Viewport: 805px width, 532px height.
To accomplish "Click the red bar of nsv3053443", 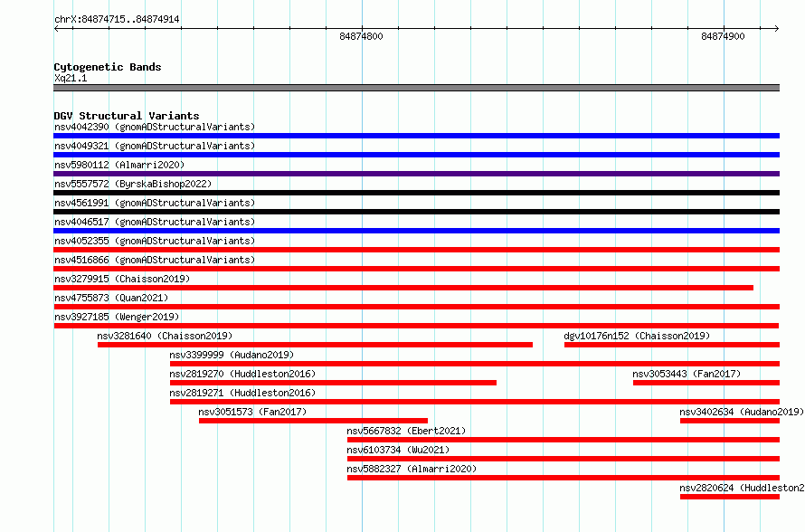I will pos(706,383).
